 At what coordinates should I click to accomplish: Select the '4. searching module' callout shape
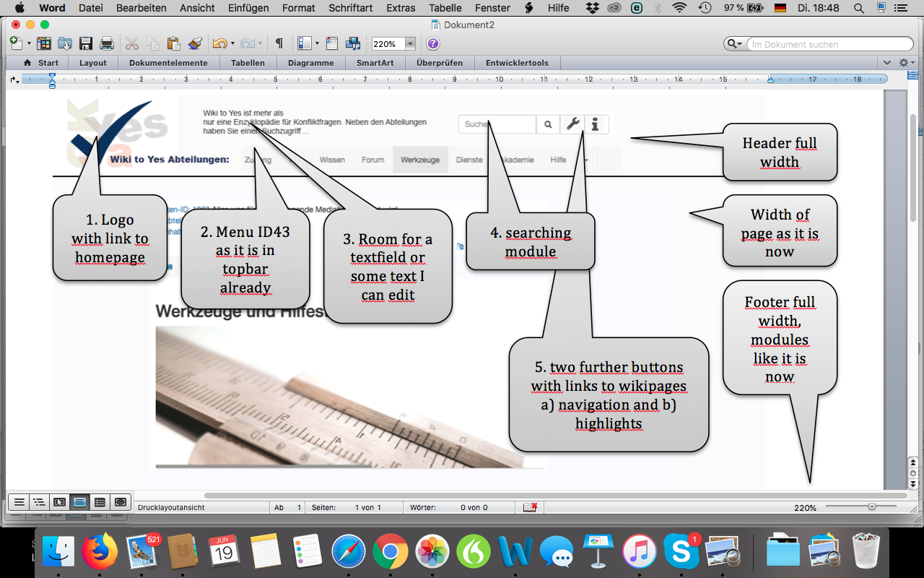pyautogui.click(x=531, y=242)
